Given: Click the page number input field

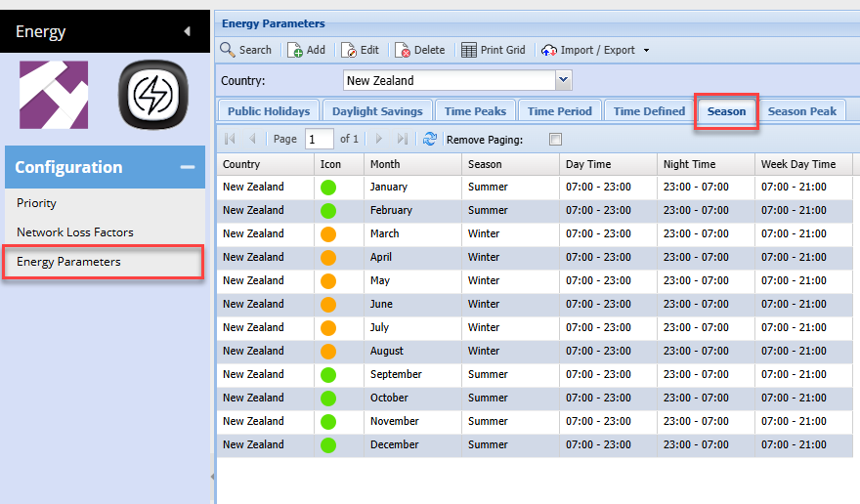Looking at the screenshot, I should pos(320,140).
